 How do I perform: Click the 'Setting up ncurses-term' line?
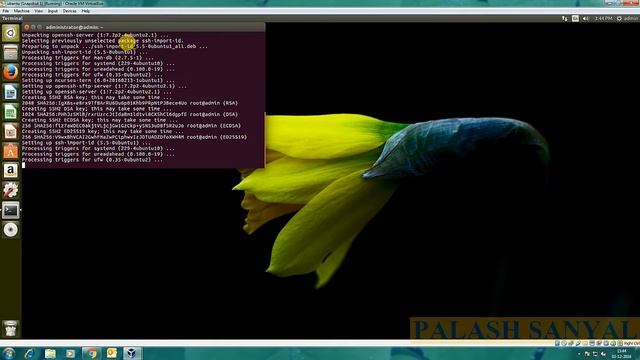tap(98, 80)
